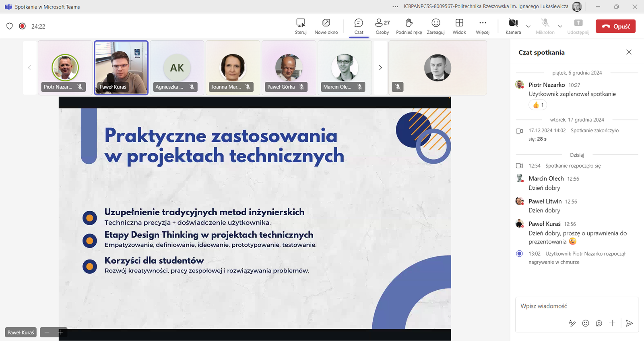Expand the Mikrofon options dropdown arrow
The width and height of the screenshot is (644, 341).
560,27
